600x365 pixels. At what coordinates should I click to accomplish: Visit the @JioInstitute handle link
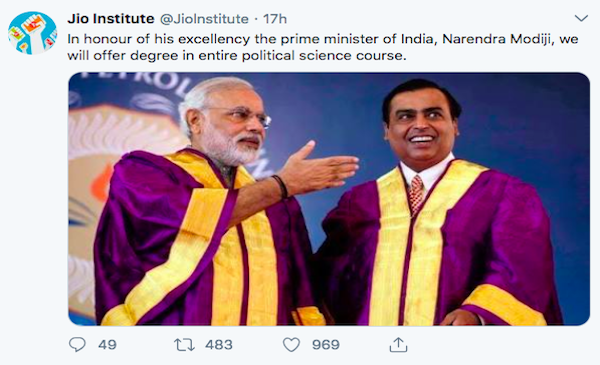[204, 19]
